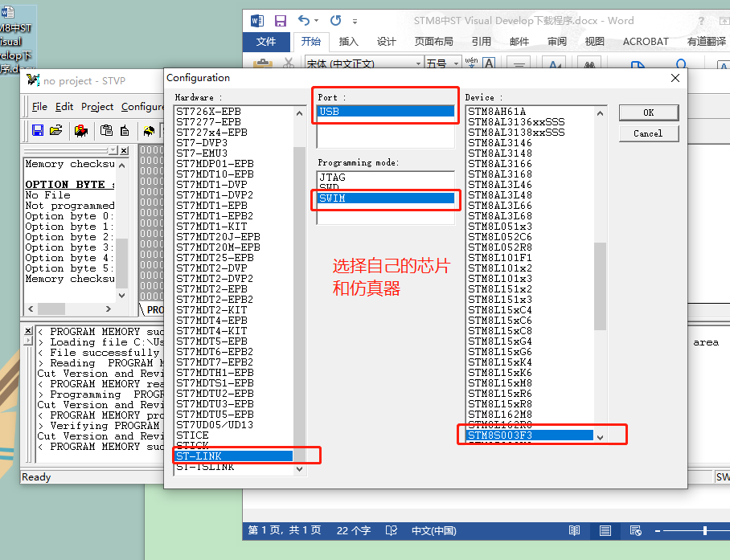
Task: Click the STVP side panel scroll left arrow
Action: (31, 309)
